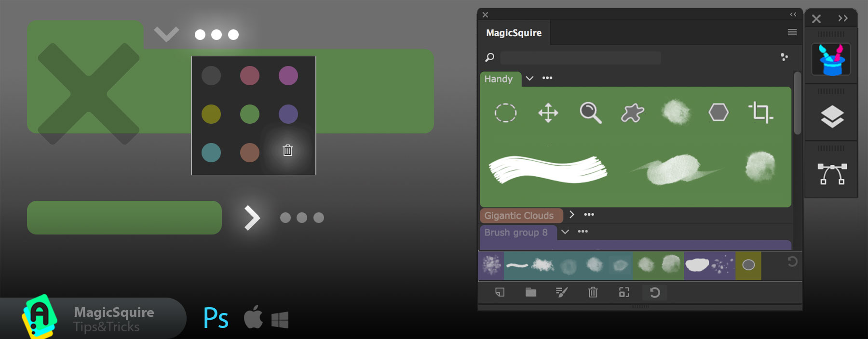Expand the icon dock with double-right arrows
The width and height of the screenshot is (868, 339).
point(843,18)
